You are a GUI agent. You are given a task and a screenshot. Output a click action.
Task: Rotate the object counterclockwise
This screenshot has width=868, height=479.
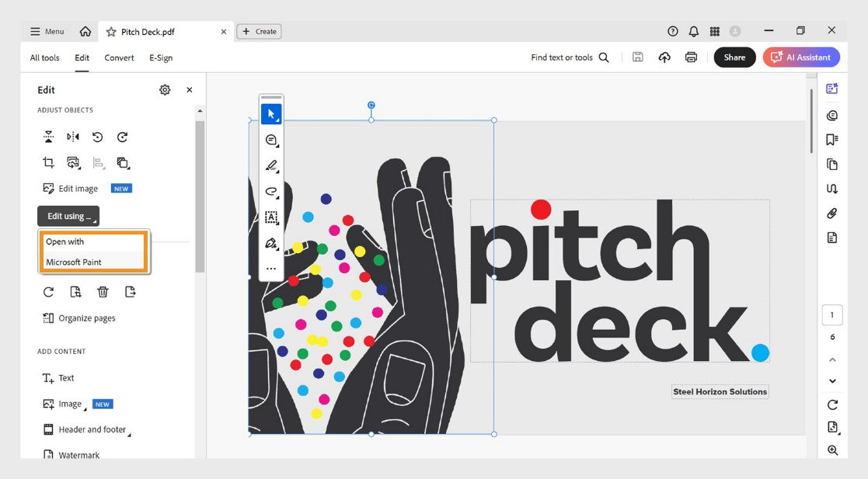[96, 137]
